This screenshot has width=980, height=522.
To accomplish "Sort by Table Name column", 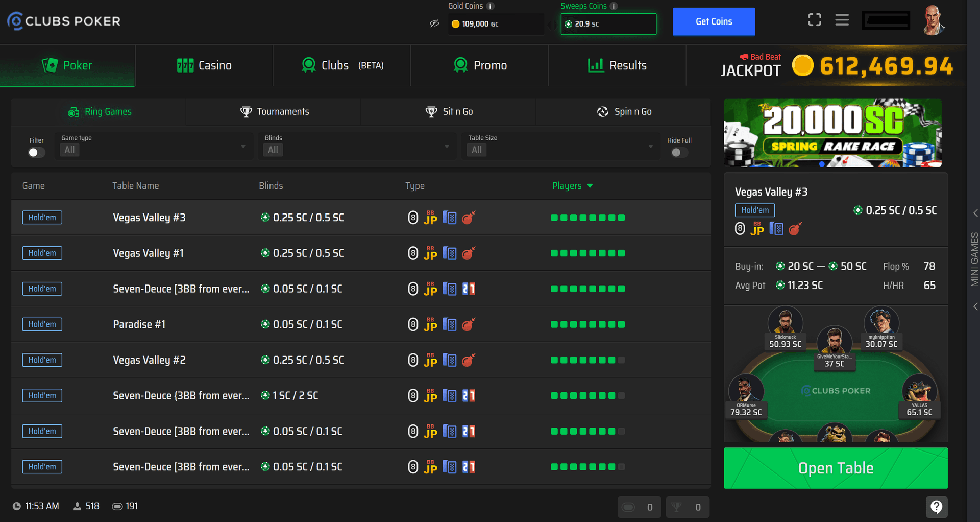I will 136,186.
